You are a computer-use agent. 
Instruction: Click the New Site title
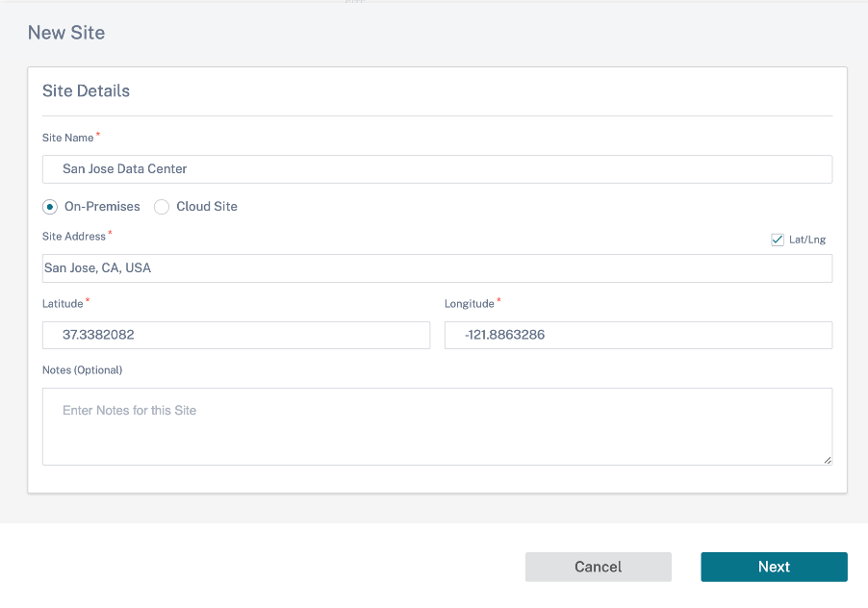click(x=66, y=33)
